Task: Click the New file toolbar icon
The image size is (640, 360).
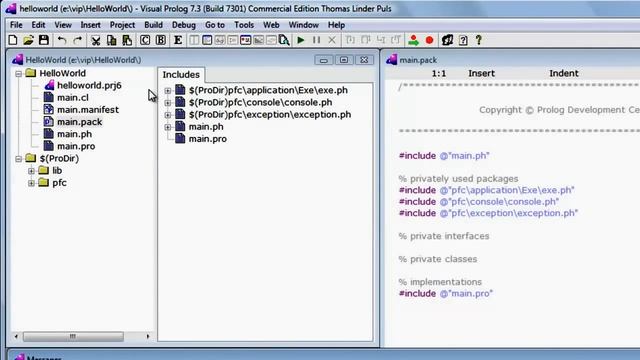Action: tap(13, 40)
